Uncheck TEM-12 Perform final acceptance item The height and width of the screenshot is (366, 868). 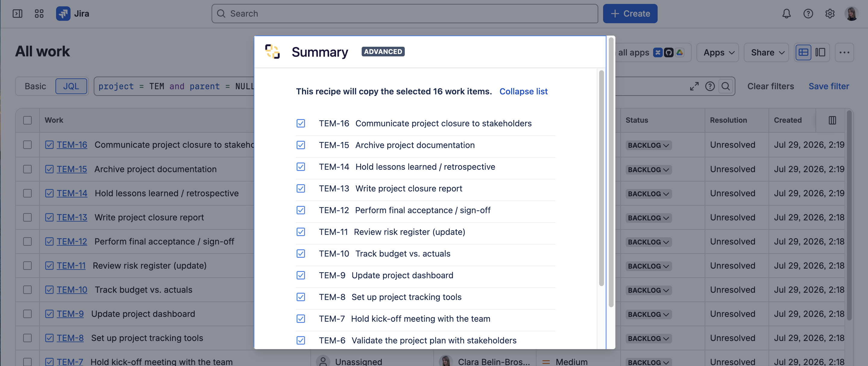pyautogui.click(x=300, y=210)
